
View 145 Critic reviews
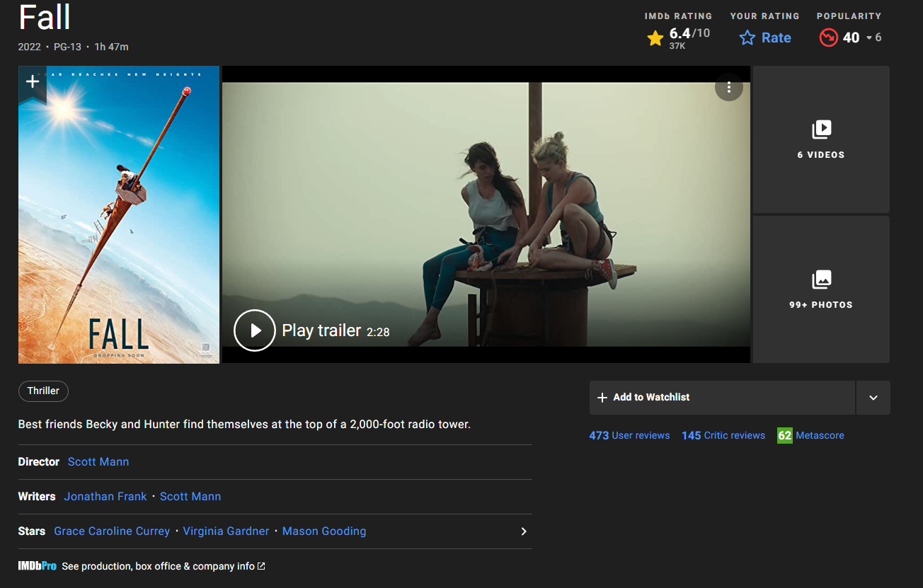pos(723,436)
